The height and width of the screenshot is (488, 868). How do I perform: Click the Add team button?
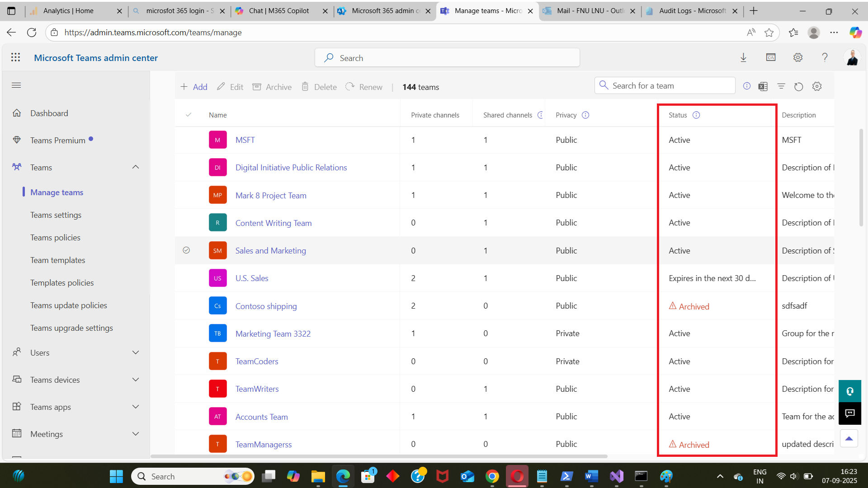[194, 87]
